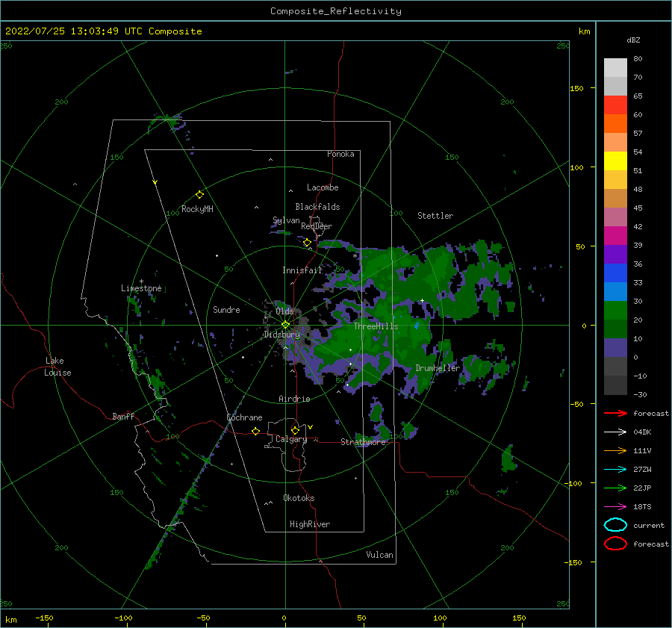Click the Didsbury city label
672x628 pixels.
pyautogui.click(x=281, y=335)
